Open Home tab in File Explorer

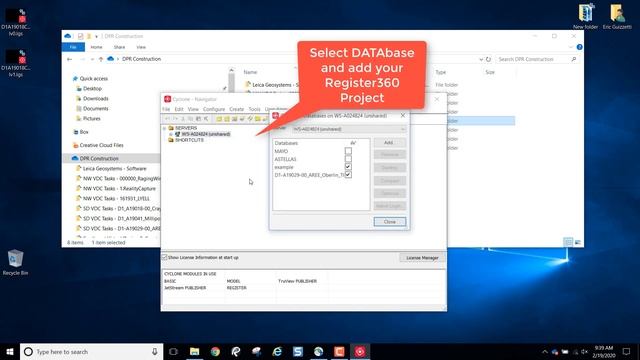point(96,47)
